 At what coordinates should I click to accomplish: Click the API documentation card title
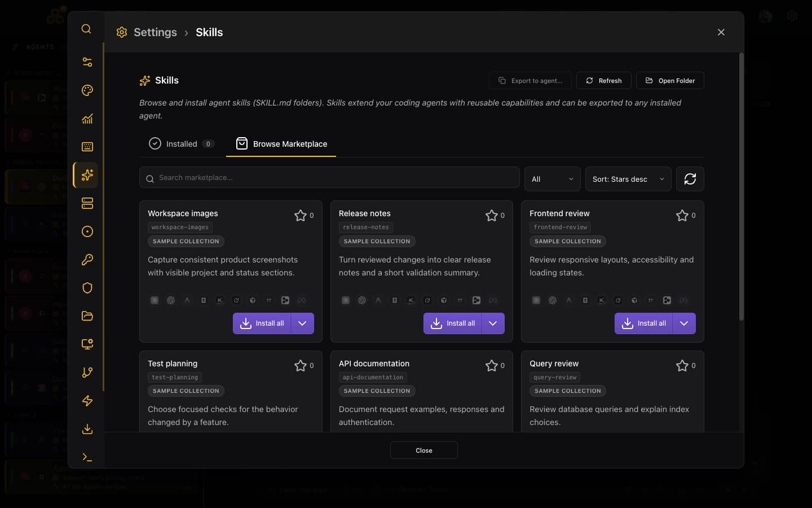point(374,364)
